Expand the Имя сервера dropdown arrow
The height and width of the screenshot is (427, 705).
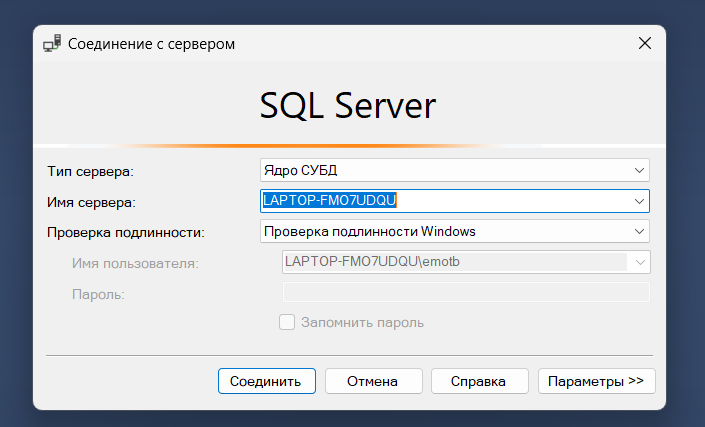639,201
